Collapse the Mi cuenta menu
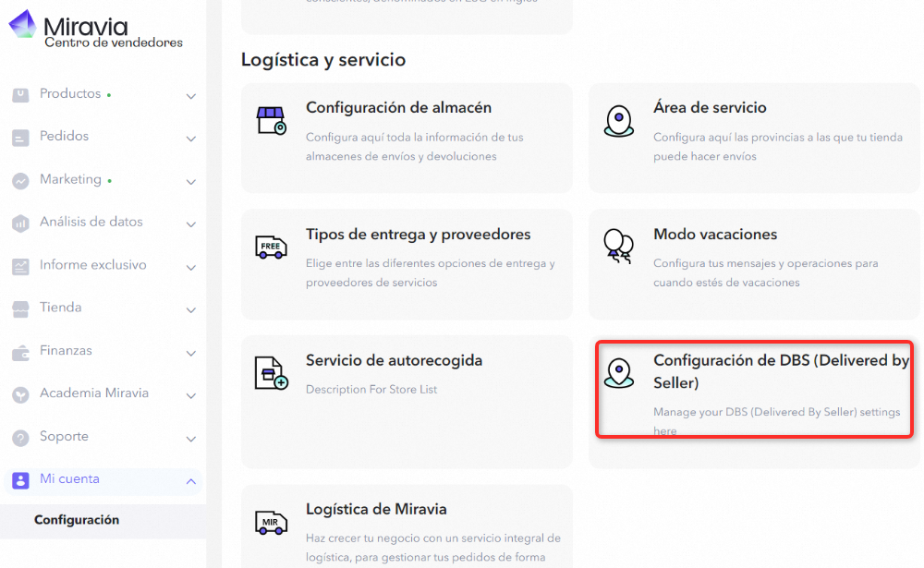This screenshot has width=924, height=568. 191,479
